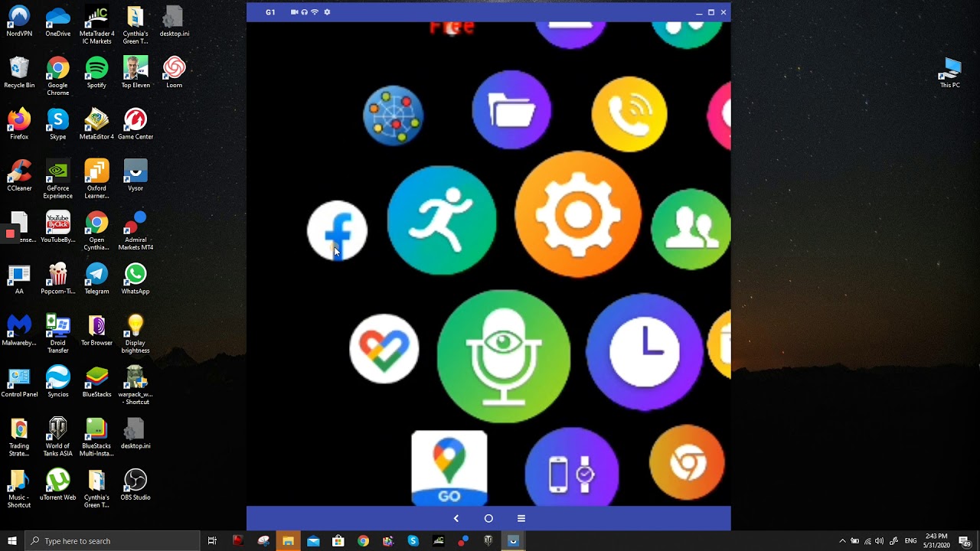Screen dimensions: 980x551
Task: Open Task View on the taskbar
Action: [212, 541]
